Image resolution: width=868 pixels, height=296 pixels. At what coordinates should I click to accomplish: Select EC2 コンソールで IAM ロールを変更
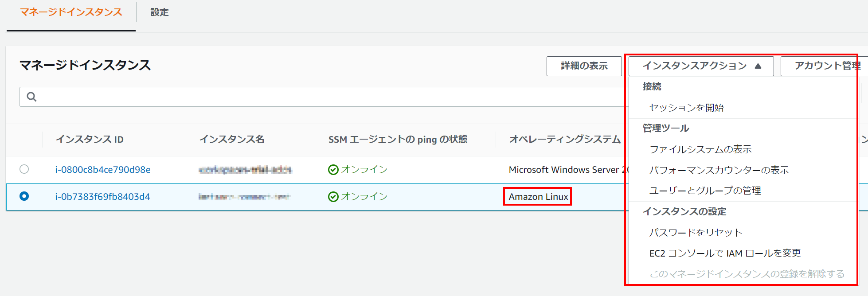(725, 253)
